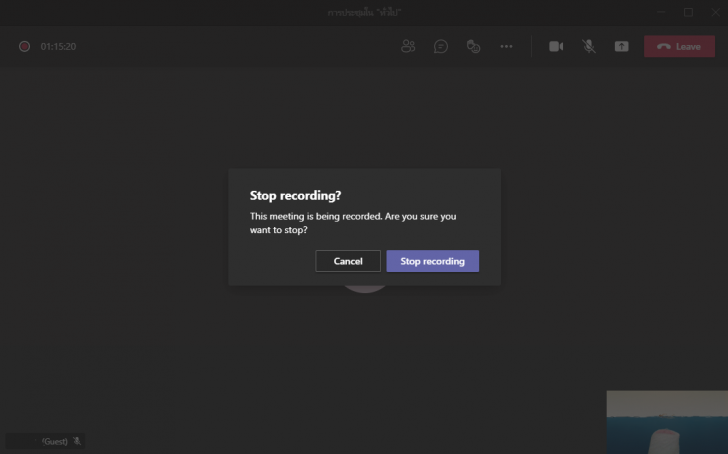This screenshot has width=728, height=454.
Task: Open the reactions menu
Action: tap(473, 46)
